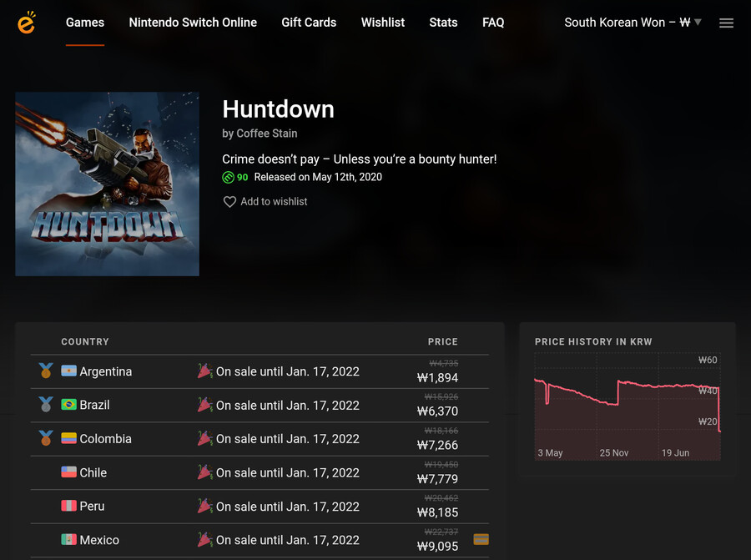This screenshot has width=751, height=560.
Task: Click the party popper icon in Colombia row
Action: 205,438
